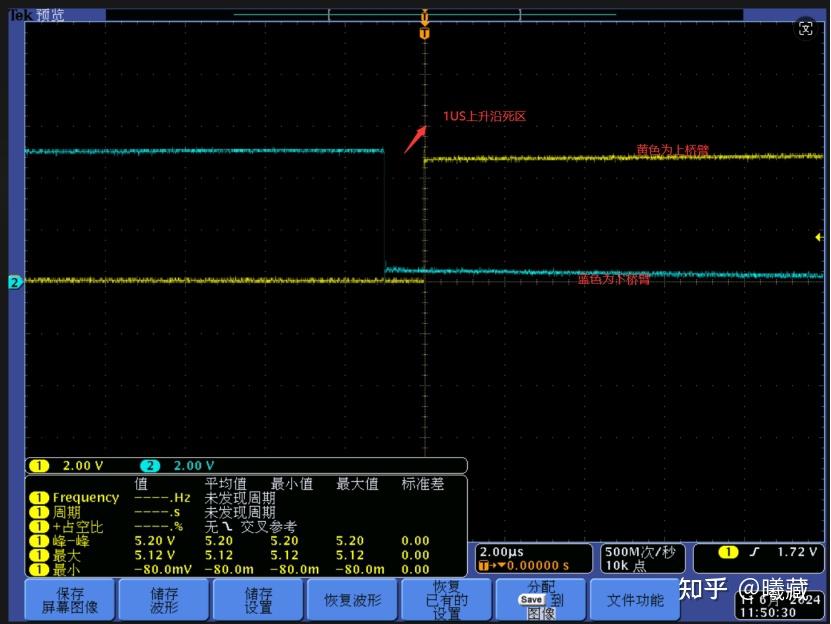The height and width of the screenshot is (624, 831).
Task: Click the Frequency measurement channel 1 badge
Action: tap(40, 497)
